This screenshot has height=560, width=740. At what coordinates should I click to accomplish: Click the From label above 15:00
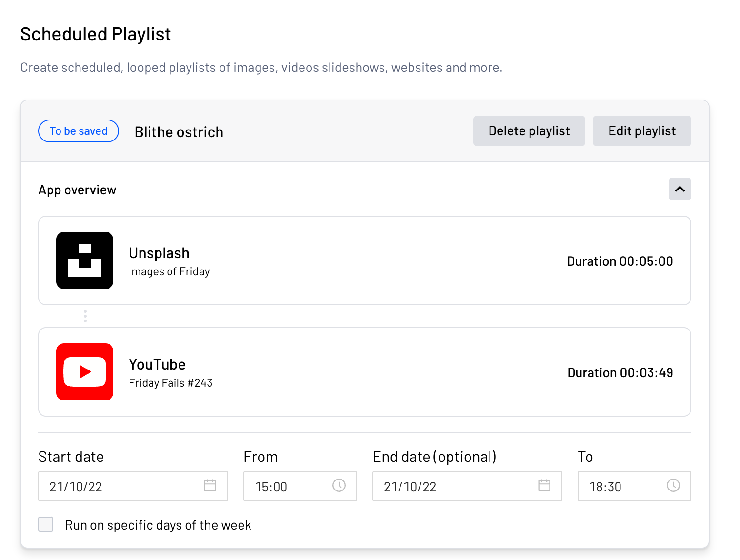tap(260, 457)
